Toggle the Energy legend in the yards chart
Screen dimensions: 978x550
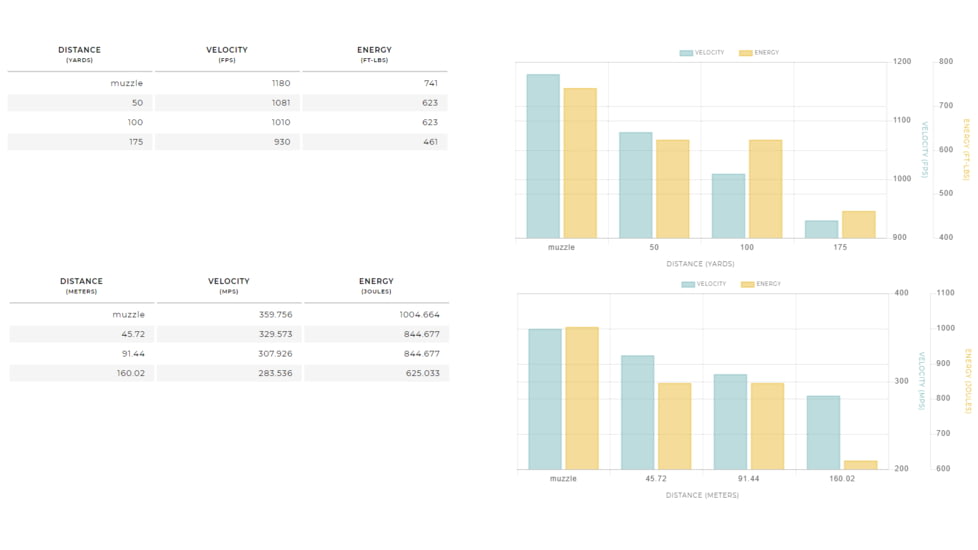[759, 53]
